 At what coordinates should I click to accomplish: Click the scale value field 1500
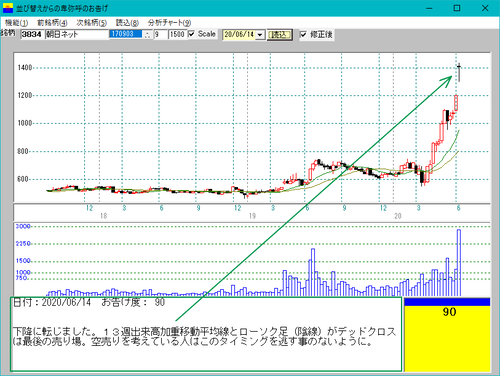(x=177, y=34)
